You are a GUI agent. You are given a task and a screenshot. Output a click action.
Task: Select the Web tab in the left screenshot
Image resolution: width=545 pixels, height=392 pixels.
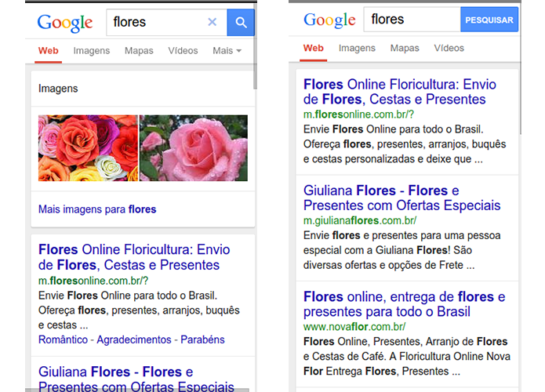click(49, 51)
